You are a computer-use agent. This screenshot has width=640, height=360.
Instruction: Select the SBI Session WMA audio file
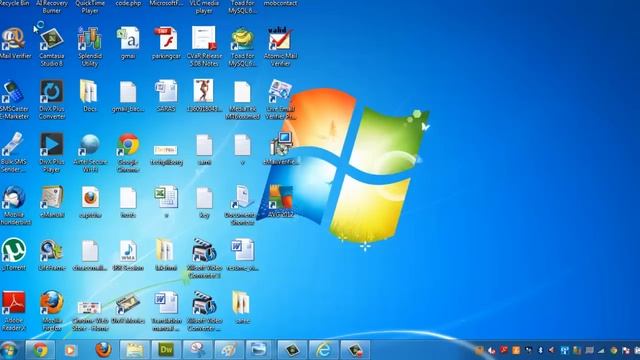pyautogui.click(x=128, y=251)
